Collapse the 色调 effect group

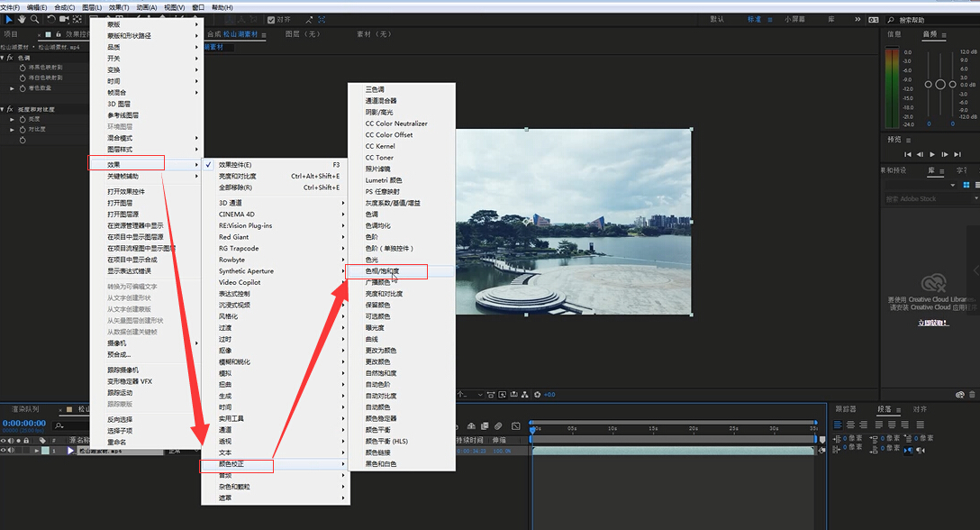pos(3,58)
